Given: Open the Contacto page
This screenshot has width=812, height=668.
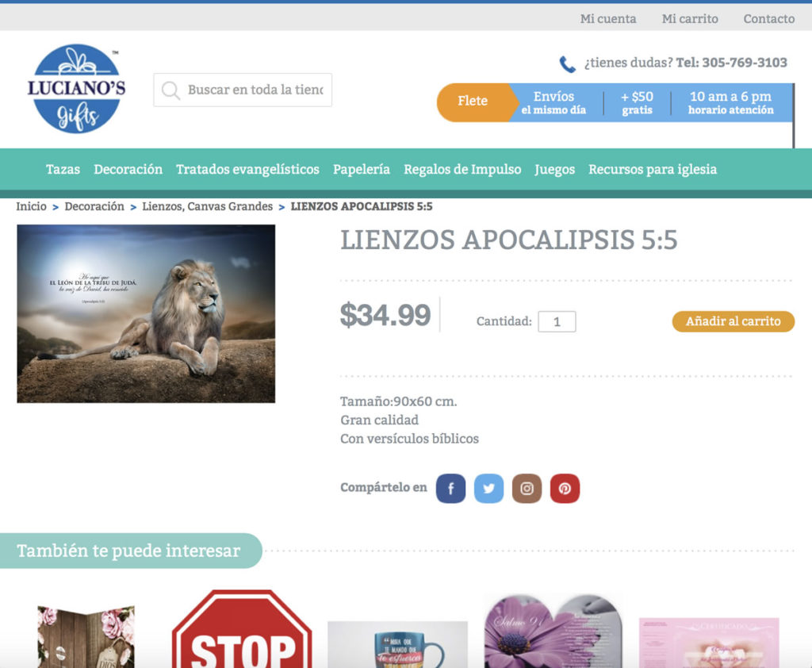Looking at the screenshot, I should pyautogui.click(x=769, y=19).
